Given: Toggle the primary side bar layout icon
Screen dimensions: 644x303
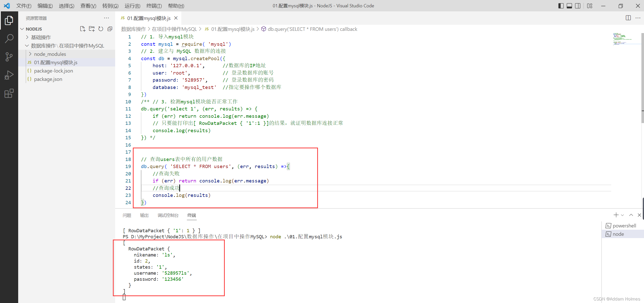Looking at the screenshot, I should [x=561, y=6].
